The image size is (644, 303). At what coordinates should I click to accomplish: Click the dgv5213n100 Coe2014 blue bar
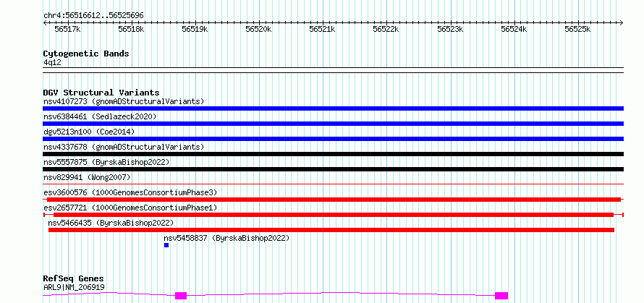coord(333,139)
